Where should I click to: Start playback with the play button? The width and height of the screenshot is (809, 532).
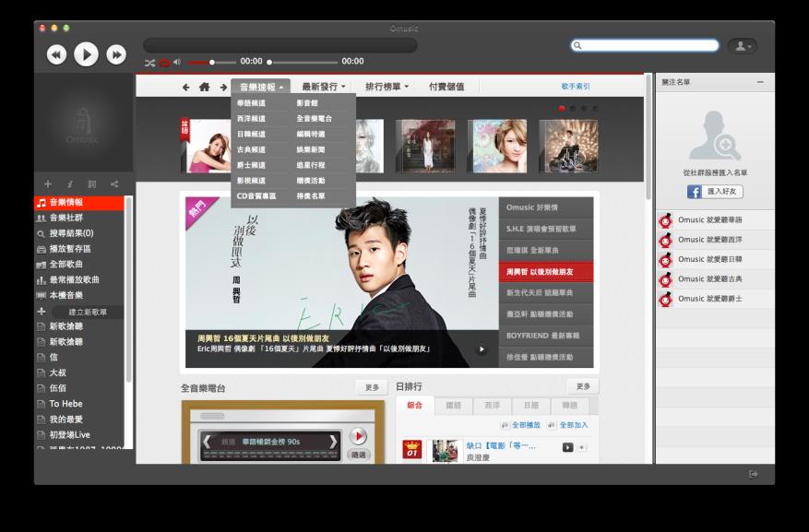pos(86,54)
